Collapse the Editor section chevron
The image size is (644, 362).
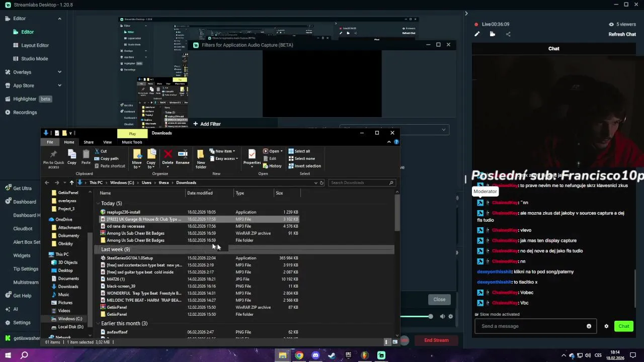point(59,19)
